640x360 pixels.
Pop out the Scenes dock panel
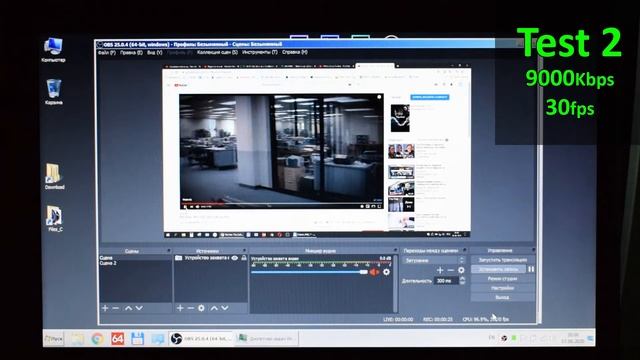coord(168,251)
